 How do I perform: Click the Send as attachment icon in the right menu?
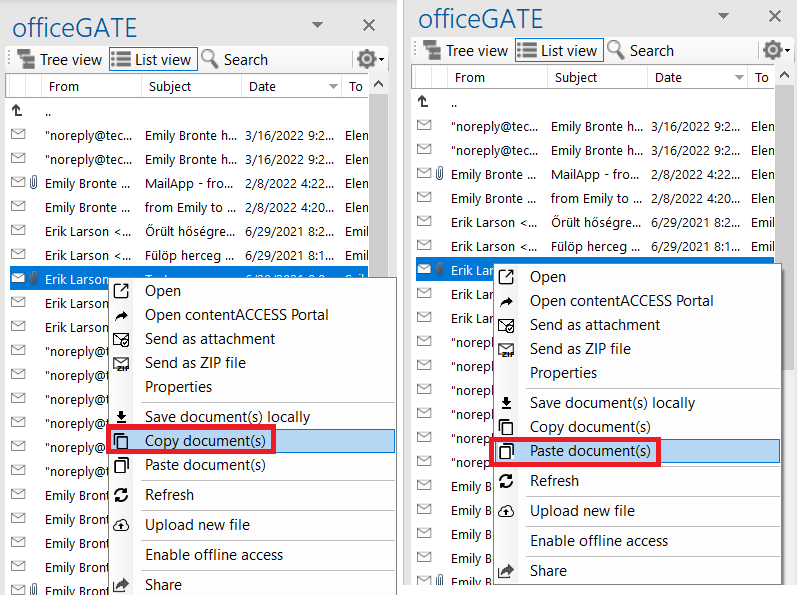506,325
